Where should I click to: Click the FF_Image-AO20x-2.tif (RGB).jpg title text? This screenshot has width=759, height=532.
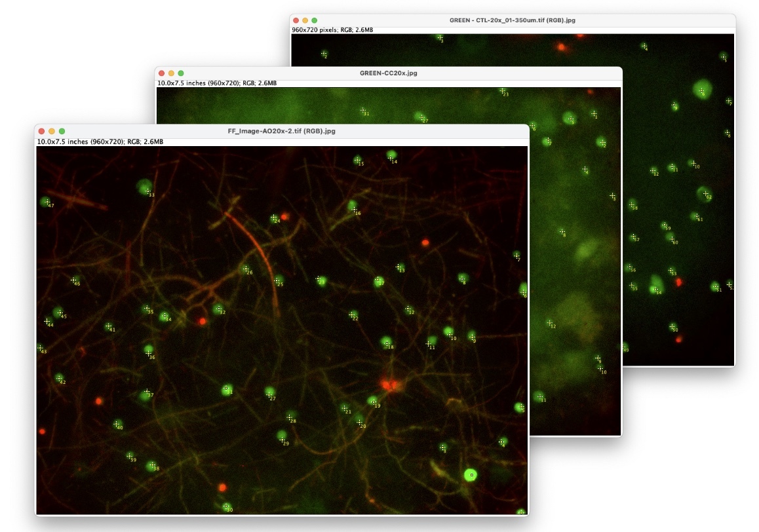282,131
